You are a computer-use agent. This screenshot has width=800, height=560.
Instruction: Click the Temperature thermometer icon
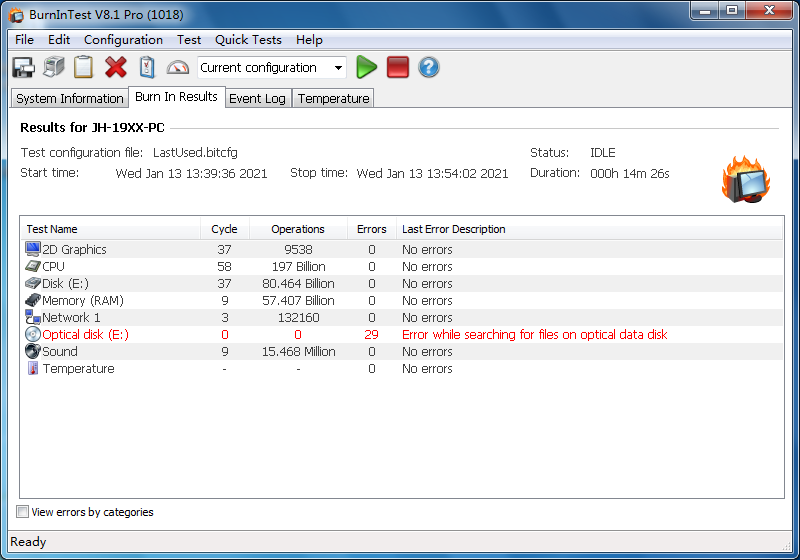pyautogui.click(x=33, y=368)
